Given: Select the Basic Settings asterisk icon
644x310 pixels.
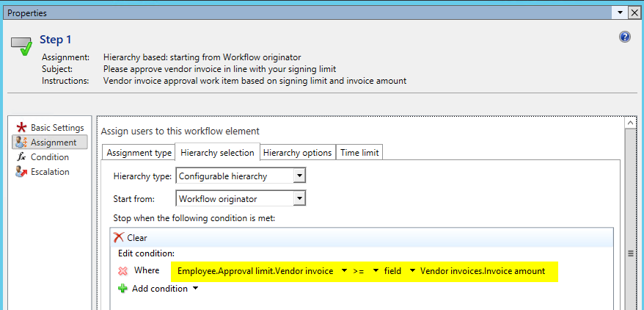Looking at the screenshot, I should point(21,128).
